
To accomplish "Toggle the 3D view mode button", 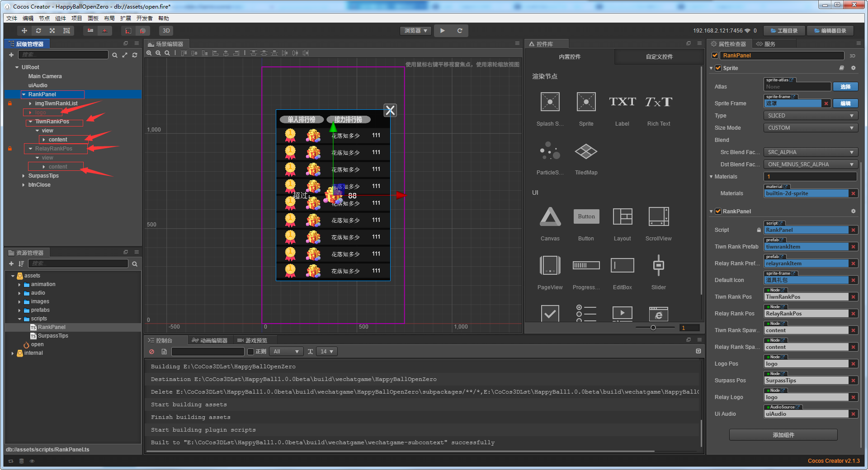I will pos(166,31).
